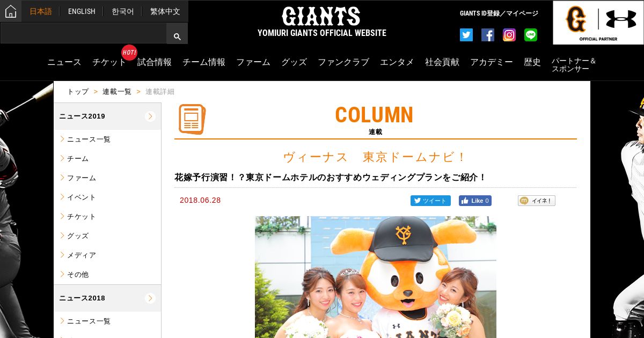Open チケット in the sidebar
Screen dimensions: 644x338
(x=82, y=216)
